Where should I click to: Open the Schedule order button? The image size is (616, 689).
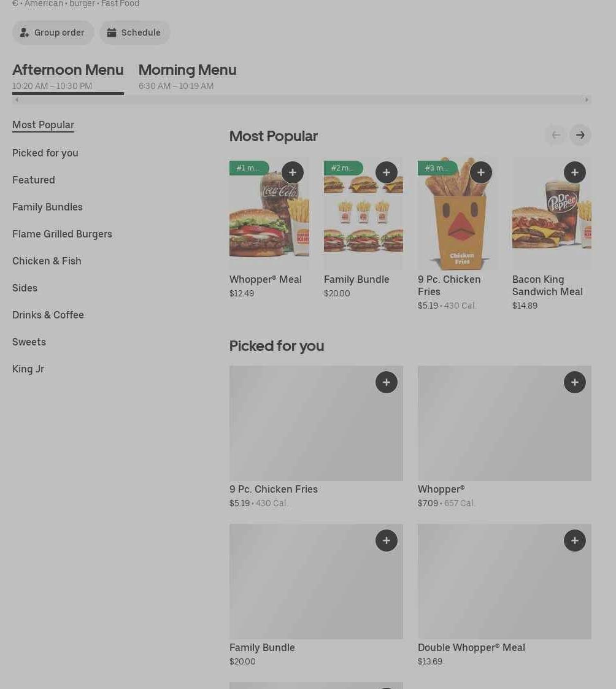[x=135, y=33]
